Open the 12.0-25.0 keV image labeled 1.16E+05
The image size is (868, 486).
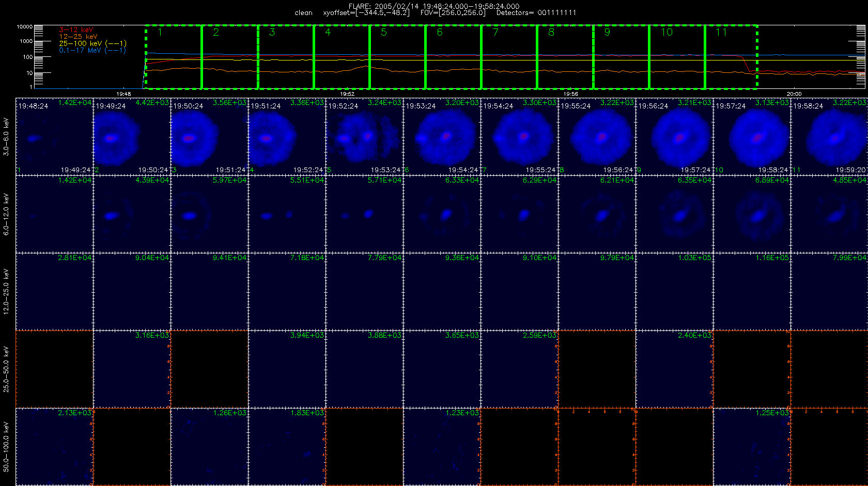[752, 292]
